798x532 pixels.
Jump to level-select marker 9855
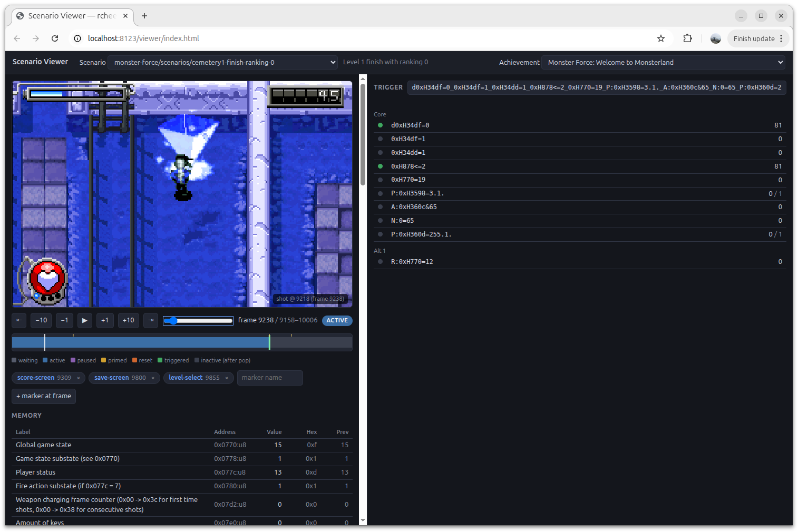[x=194, y=378]
